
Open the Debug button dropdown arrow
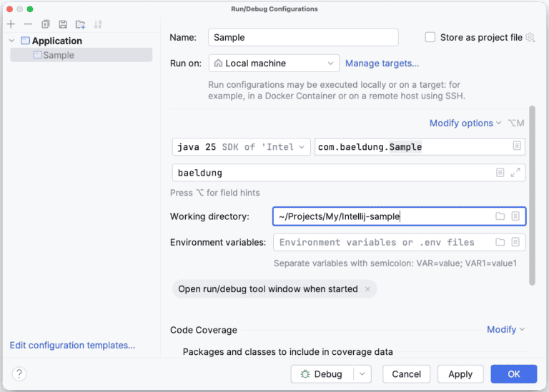pos(362,374)
